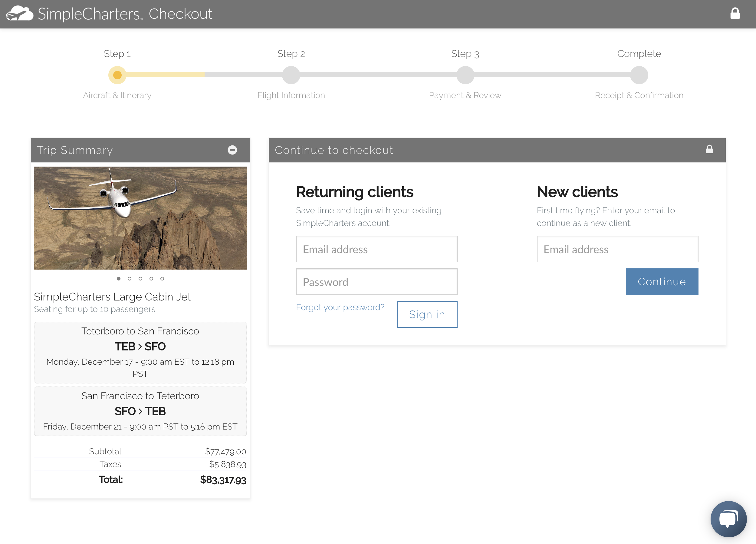This screenshot has width=756, height=544.
Task: Click San Francisco to Teterboro heading
Action: point(140,396)
